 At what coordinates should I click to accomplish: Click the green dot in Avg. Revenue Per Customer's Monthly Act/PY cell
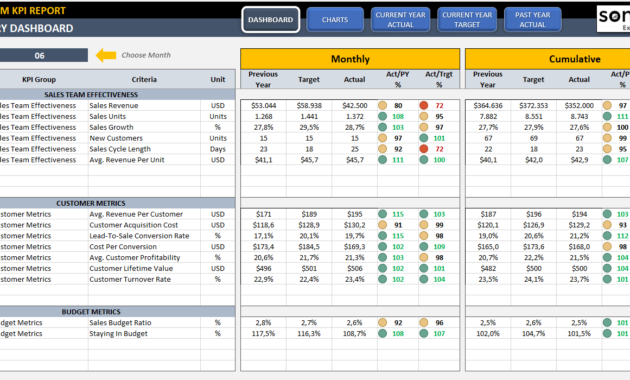pos(382,214)
